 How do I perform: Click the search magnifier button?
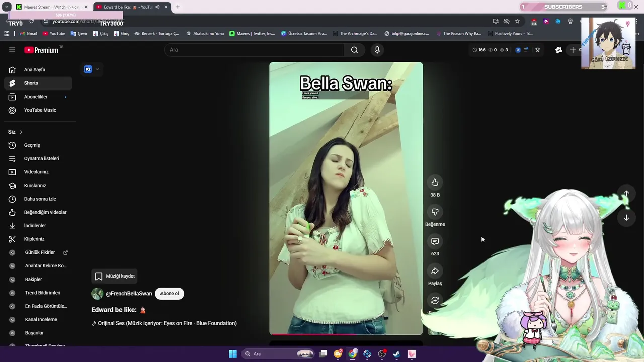point(355,50)
